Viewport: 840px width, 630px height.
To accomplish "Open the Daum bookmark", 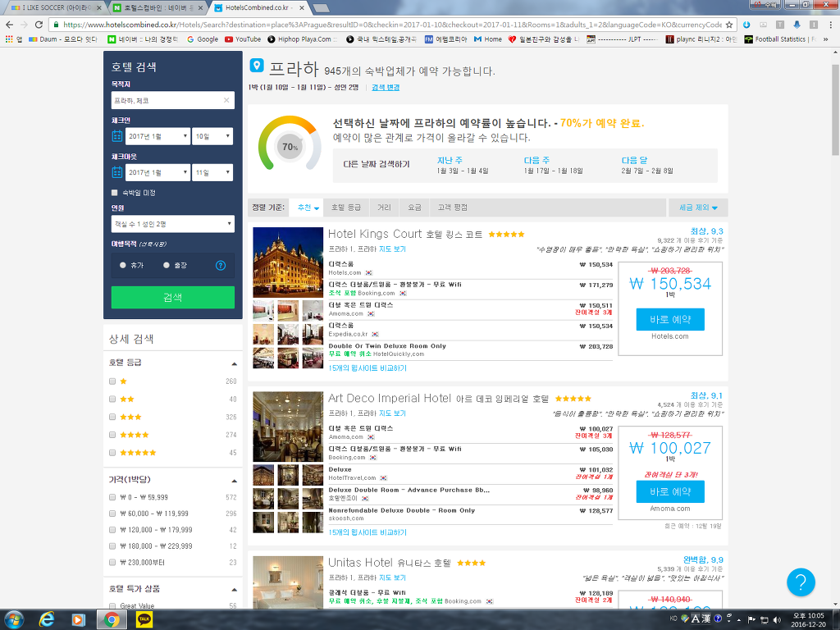I will tap(63, 39).
